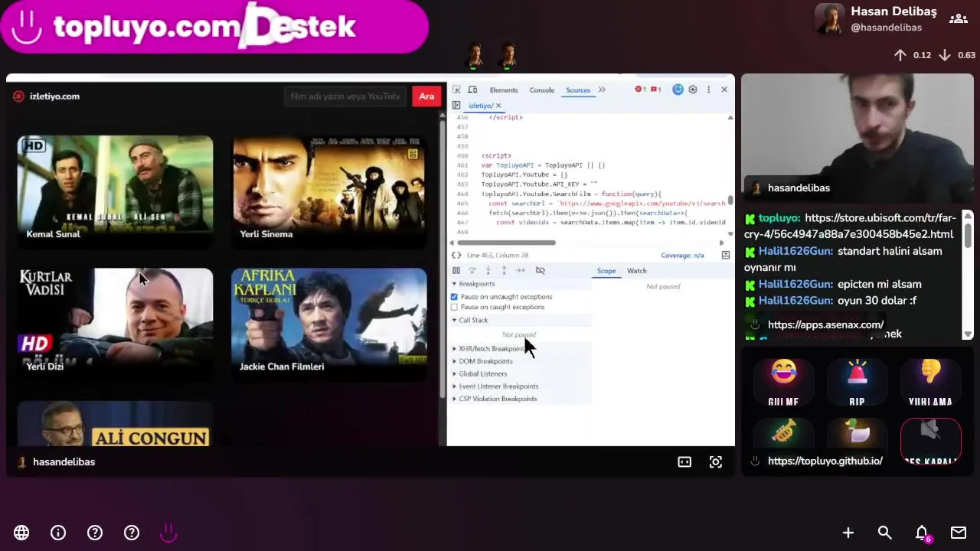Click the red error count badge in DevTools
980x551 pixels.
(x=640, y=90)
